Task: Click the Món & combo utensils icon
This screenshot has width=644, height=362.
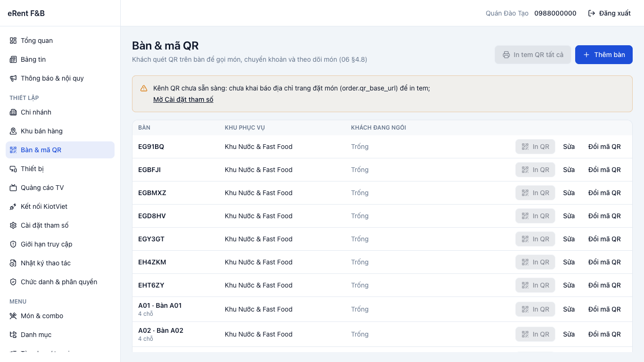Action: 13,316
